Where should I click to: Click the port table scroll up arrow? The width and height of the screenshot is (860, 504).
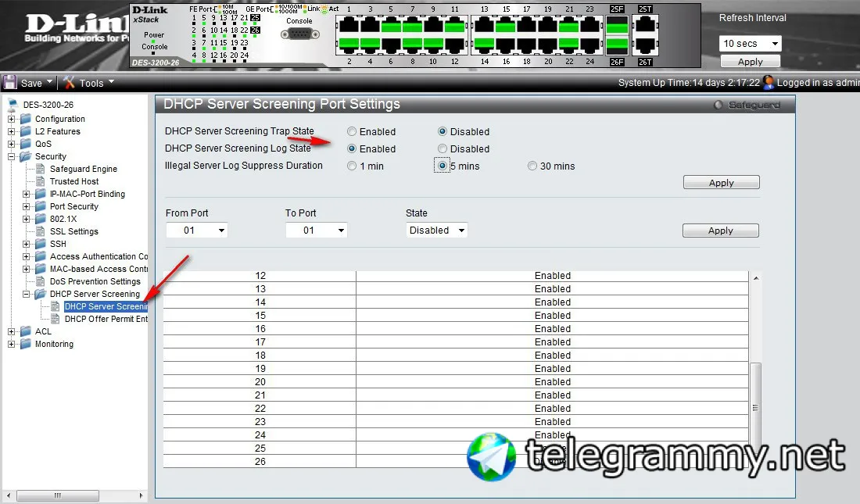click(756, 278)
